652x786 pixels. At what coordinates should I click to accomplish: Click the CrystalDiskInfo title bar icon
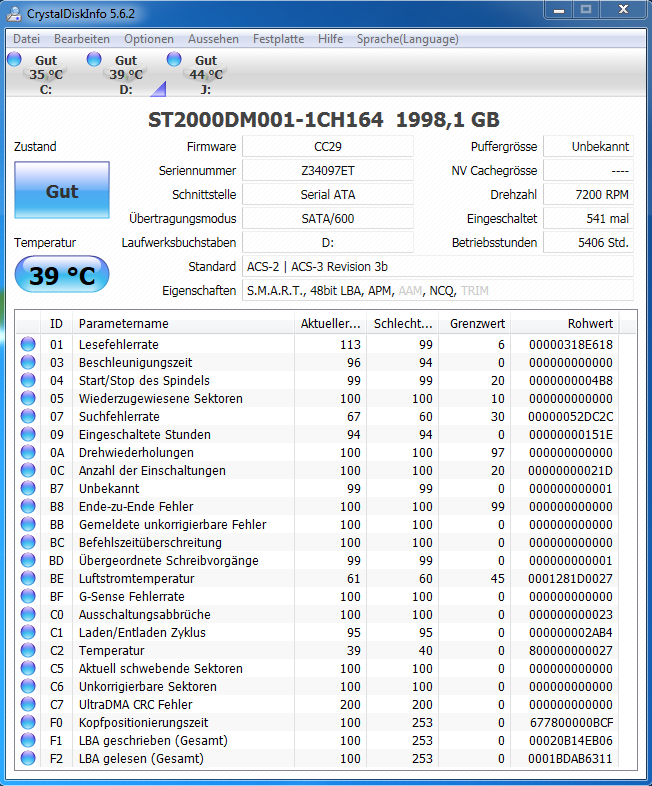[x=14, y=14]
